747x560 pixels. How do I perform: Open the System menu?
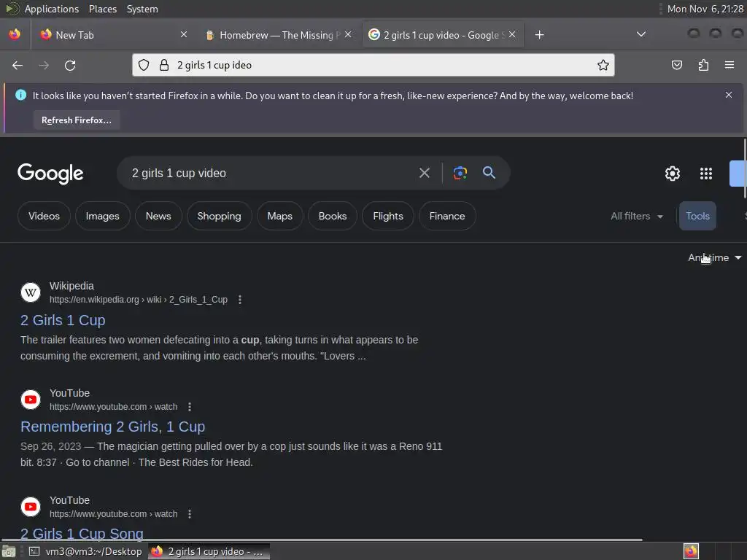pyautogui.click(x=142, y=9)
